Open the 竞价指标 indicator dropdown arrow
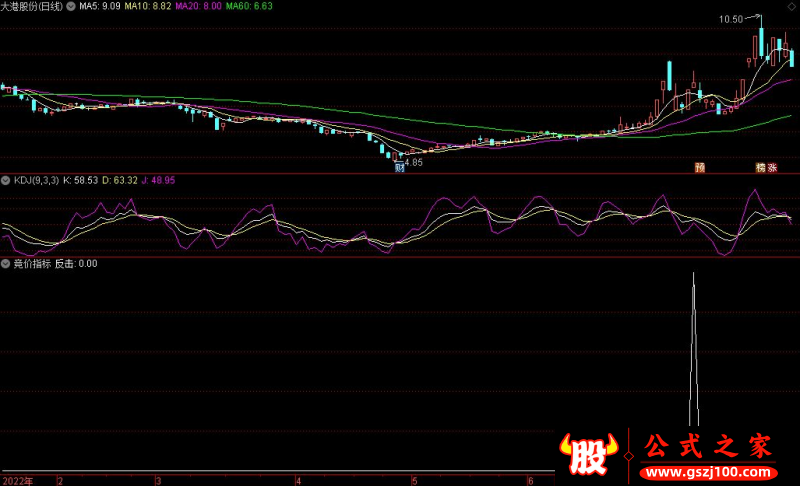The height and width of the screenshot is (486, 800). click(x=6, y=264)
